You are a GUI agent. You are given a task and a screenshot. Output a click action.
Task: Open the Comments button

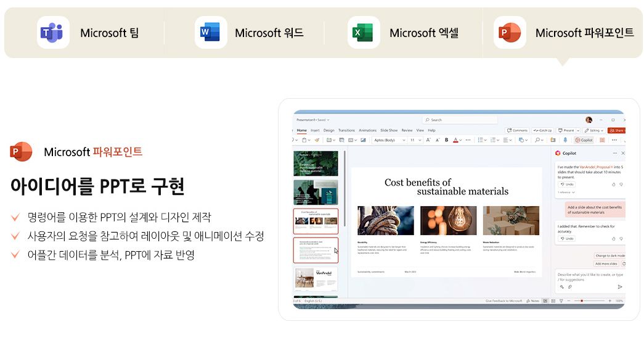tap(517, 130)
